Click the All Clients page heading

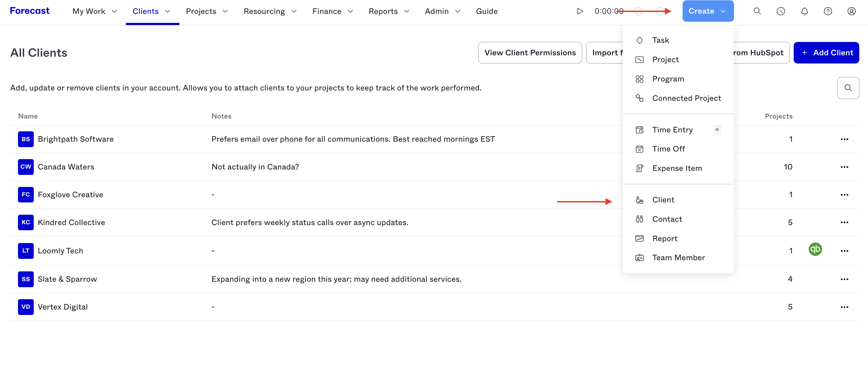tap(39, 53)
